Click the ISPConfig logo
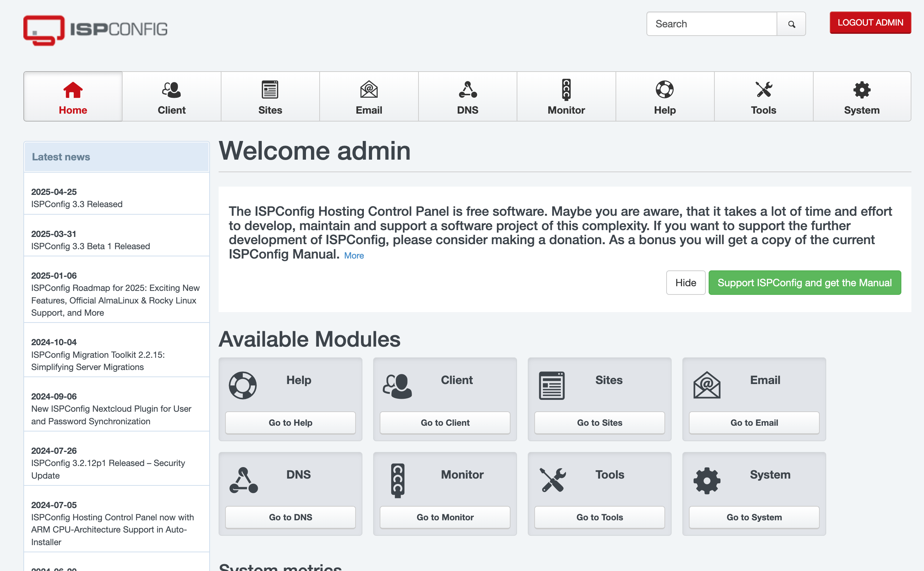Screen dimensions: 924x571 [x=96, y=30]
